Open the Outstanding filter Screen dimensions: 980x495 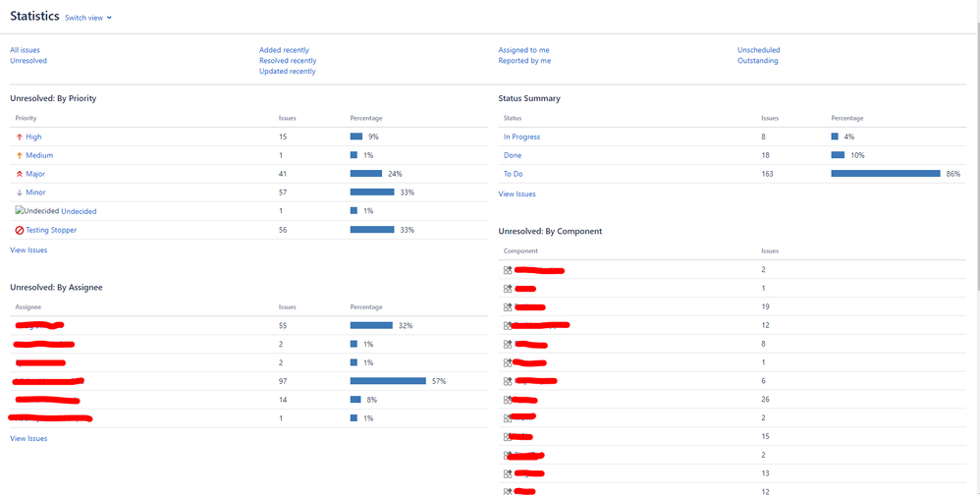[x=757, y=61]
